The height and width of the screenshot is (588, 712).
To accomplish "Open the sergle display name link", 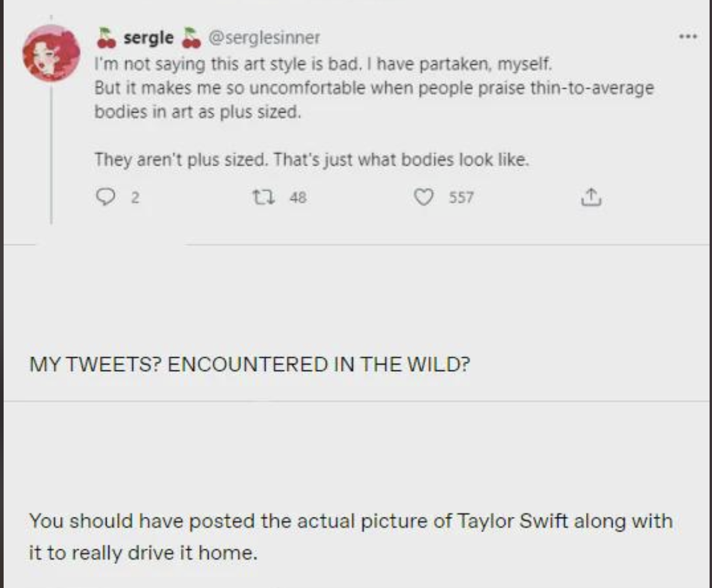I will (148, 38).
